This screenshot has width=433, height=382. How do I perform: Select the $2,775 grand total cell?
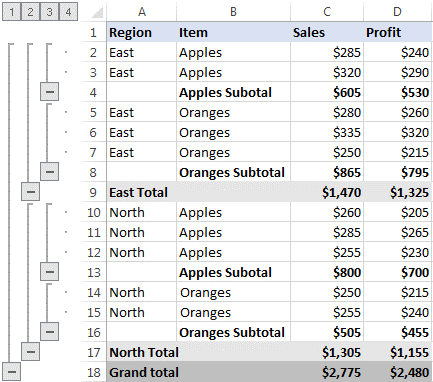pos(327,372)
